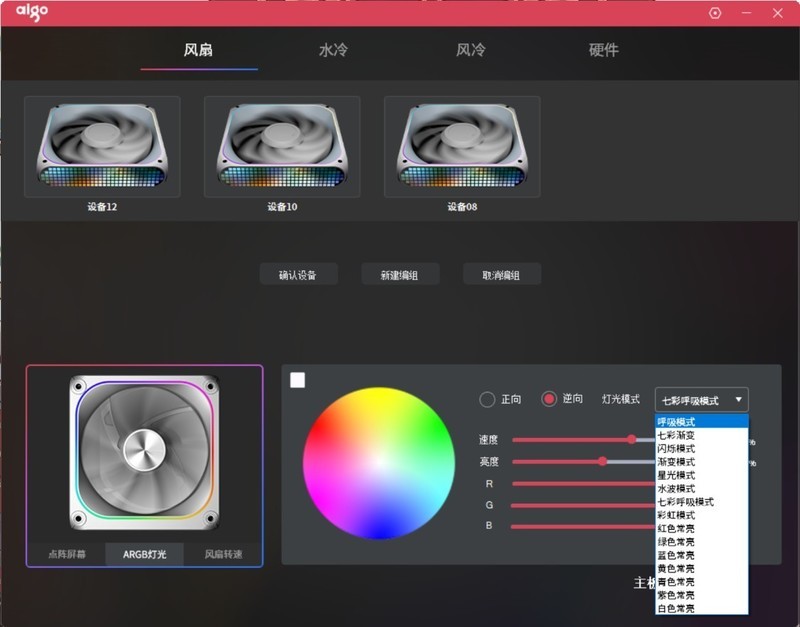Select the fan thumbnail for 设备08
This screenshot has height=627, width=800.
click(460, 145)
